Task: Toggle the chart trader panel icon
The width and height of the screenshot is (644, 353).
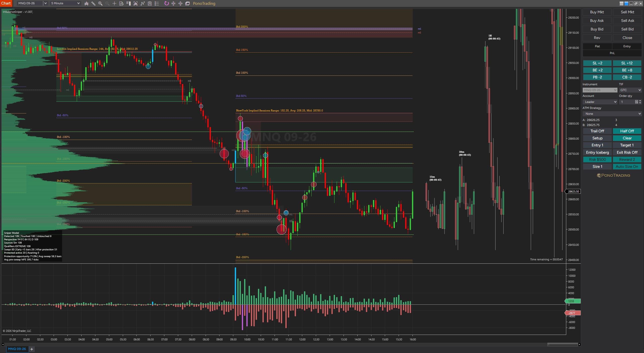Action: 128,4
